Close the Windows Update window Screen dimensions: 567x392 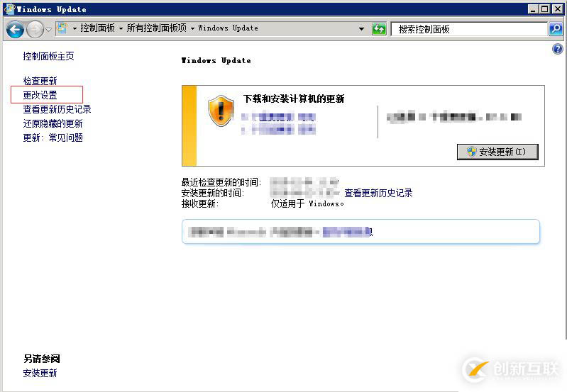(x=558, y=9)
